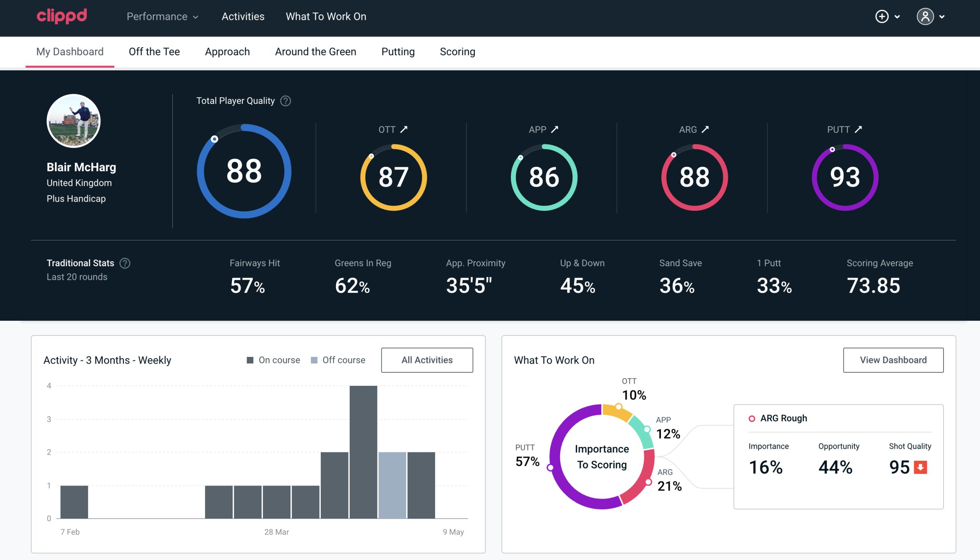Click the PUTT performance score ring
980x560 pixels.
(x=845, y=176)
